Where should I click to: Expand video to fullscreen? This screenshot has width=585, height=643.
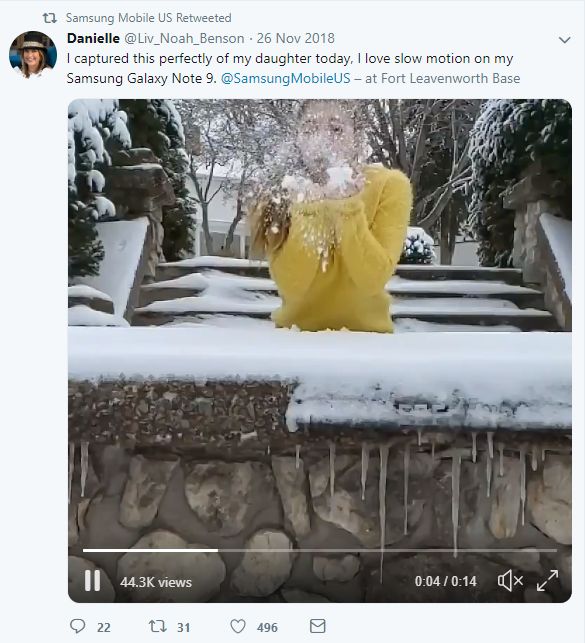click(x=547, y=581)
